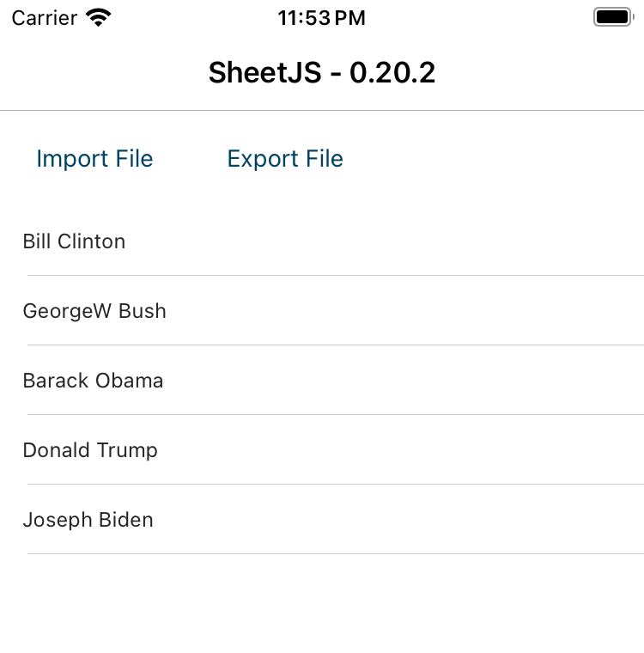
Task: Click the 0.20.2 version number
Action: tap(392, 73)
